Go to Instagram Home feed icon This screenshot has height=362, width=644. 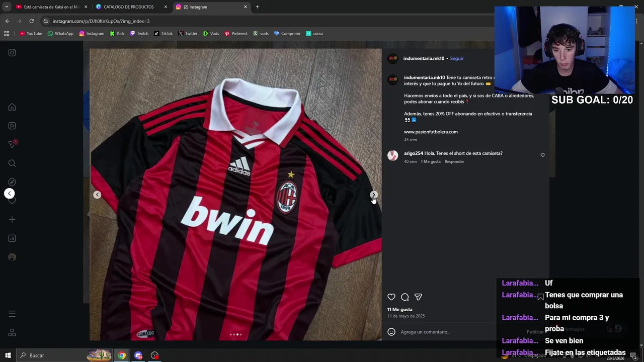pos(12,107)
